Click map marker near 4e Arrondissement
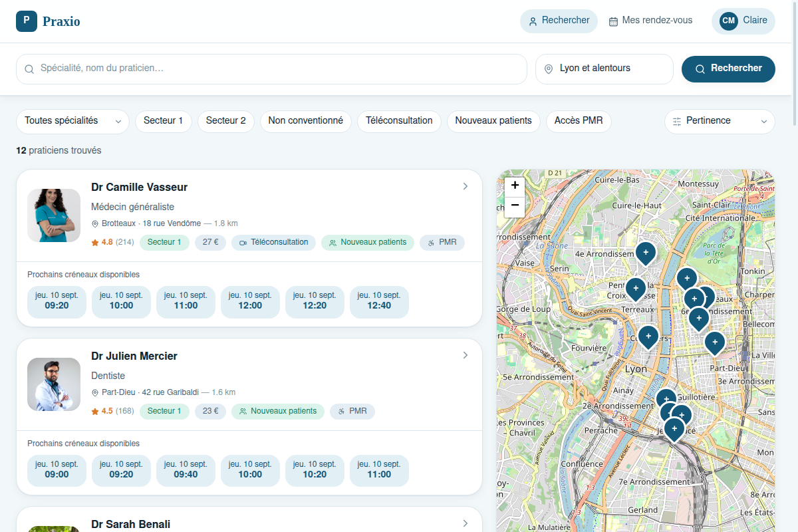This screenshot has width=798, height=532. pos(645,253)
